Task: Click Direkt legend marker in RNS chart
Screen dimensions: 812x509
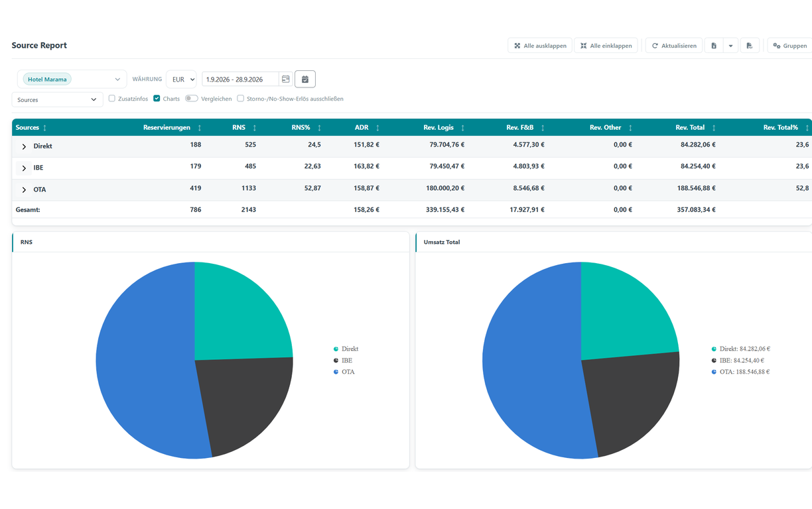Action: click(336, 349)
